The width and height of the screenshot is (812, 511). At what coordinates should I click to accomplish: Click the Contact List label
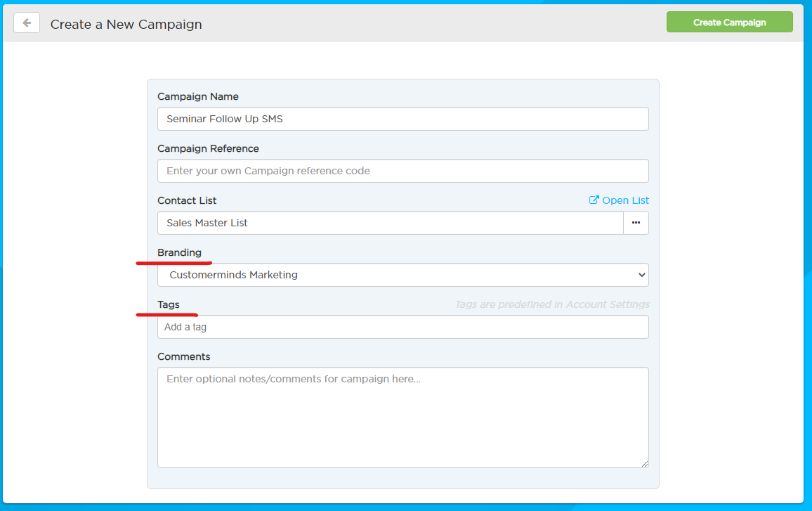187,200
